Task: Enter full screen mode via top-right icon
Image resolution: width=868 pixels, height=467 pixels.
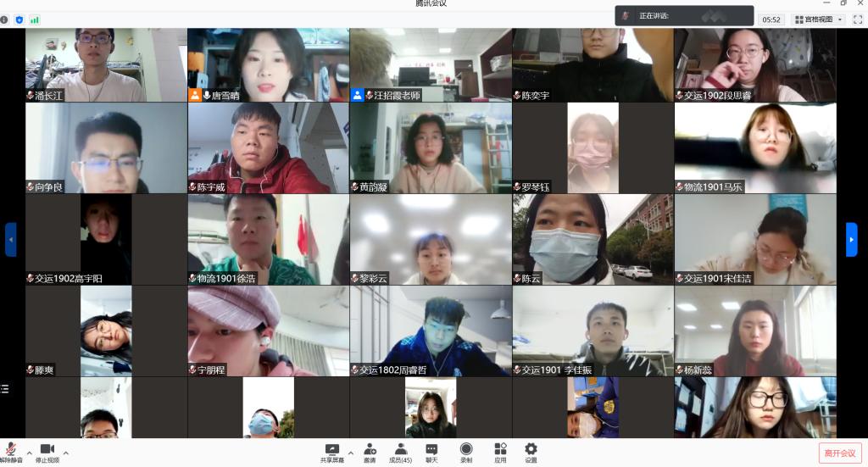Action: pos(858,19)
